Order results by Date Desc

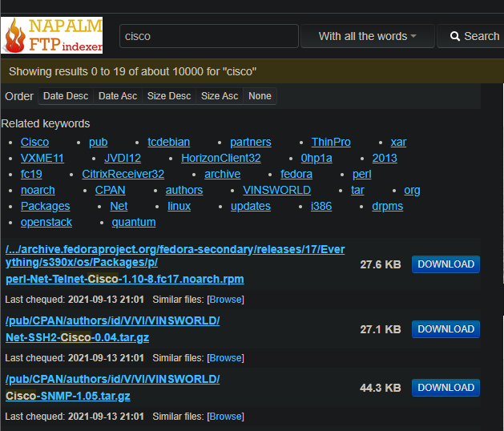(66, 96)
